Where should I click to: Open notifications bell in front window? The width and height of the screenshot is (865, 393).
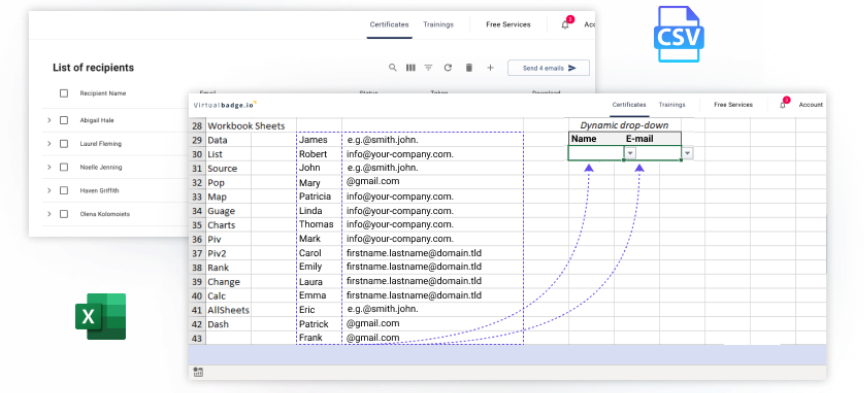point(783,104)
